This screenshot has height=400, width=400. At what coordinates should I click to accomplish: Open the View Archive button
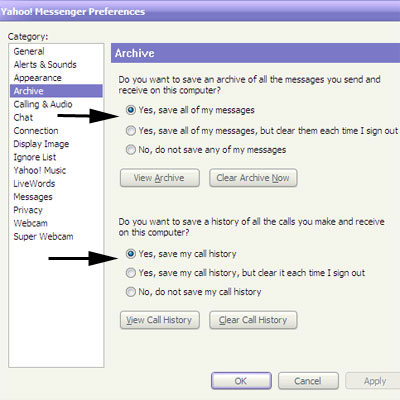160,178
